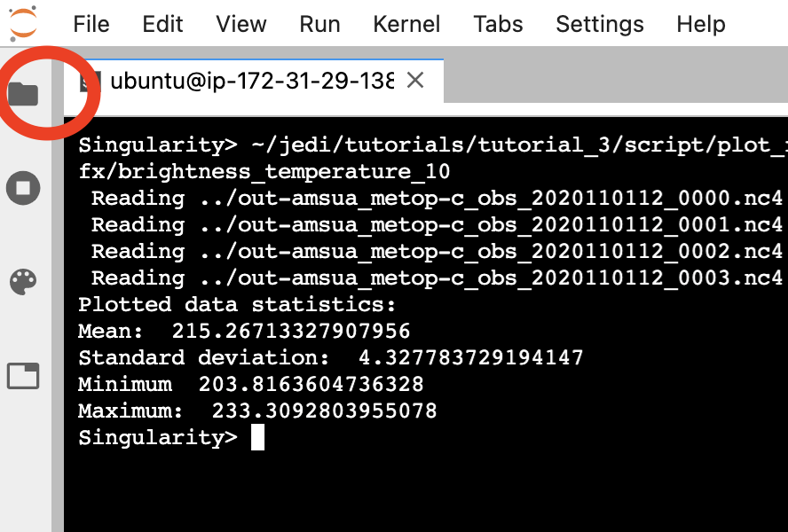Open the Settings menu
The width and height of the screenshot is (788, 532).
(x=600, y=24)
